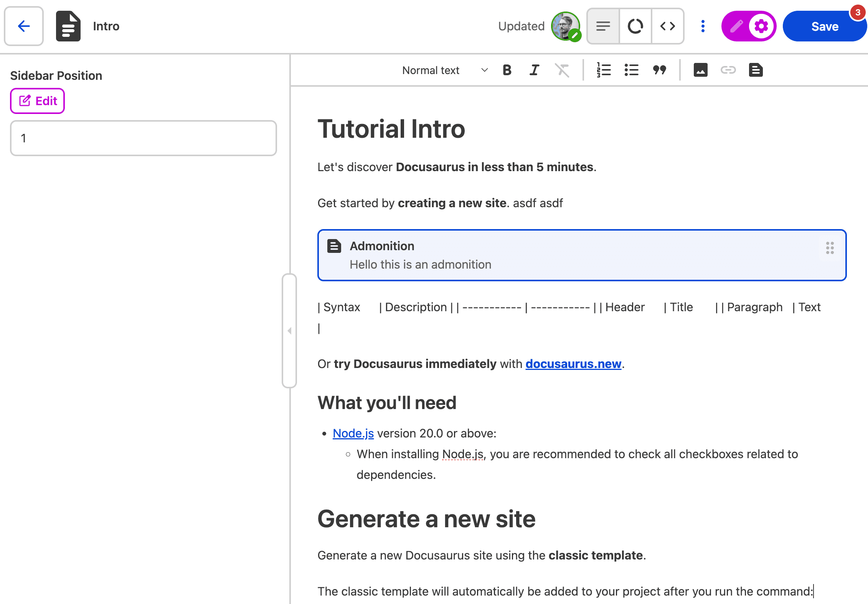Viewport: 868px width, 604px height.
Task: Click the user avatar next to Updated
Action: [x=566, y=26]
